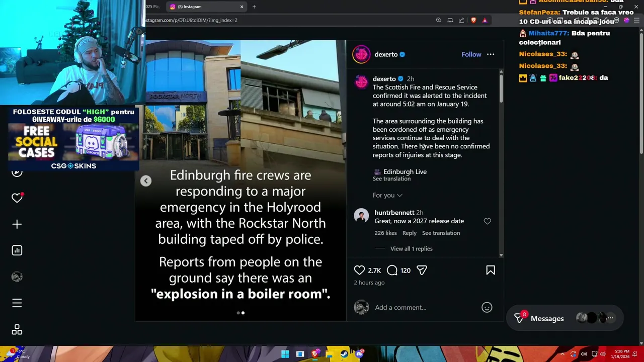Show hidden system tray icons chevron
Image resolution: width=644 pixels, height=362 pixels.
coord(562,354)
